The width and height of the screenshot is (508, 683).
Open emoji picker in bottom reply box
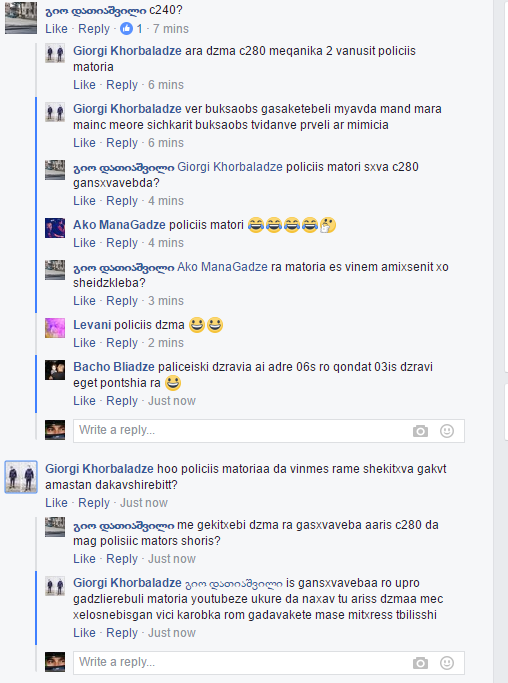447,663
